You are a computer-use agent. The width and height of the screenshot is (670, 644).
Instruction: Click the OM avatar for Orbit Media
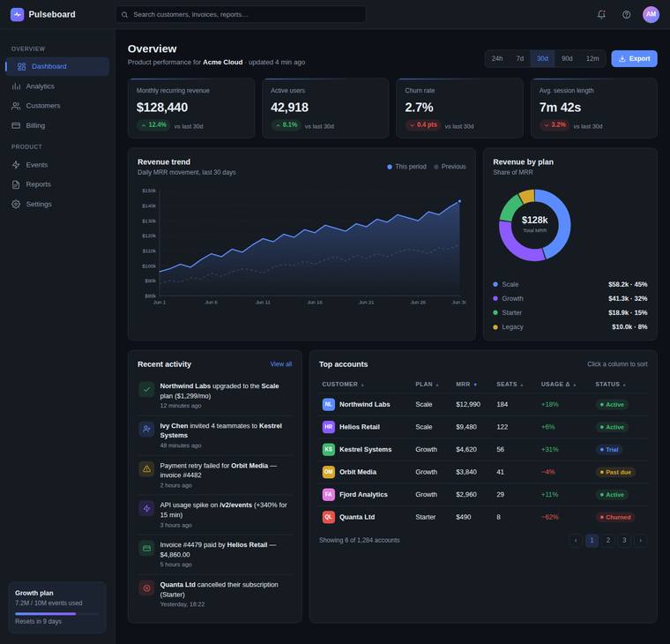click(328, 472)
